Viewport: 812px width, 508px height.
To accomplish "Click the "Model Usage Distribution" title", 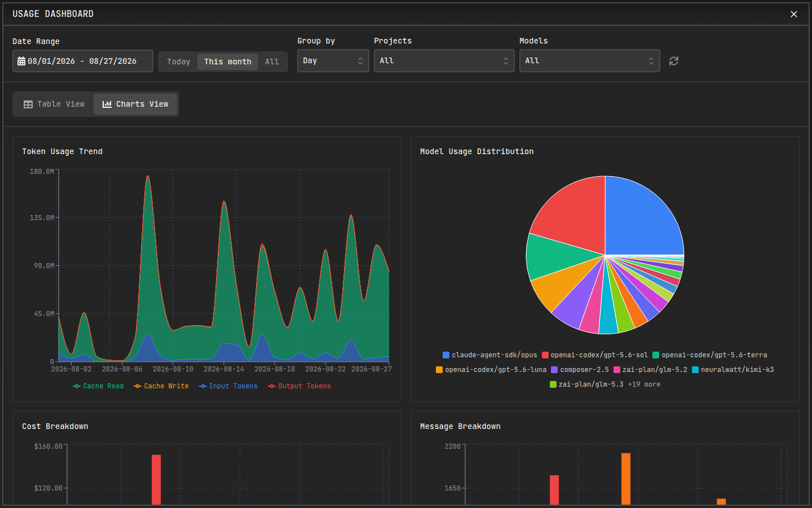I will click(476, 151).
